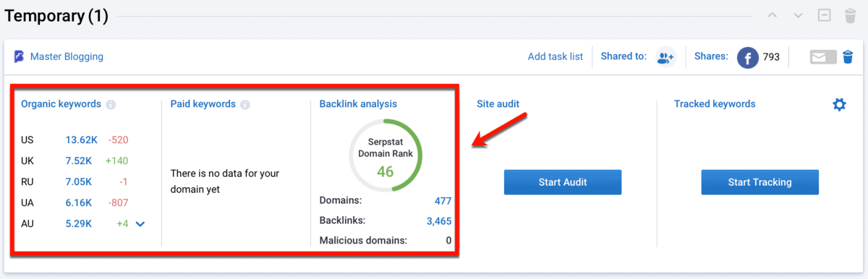
Task: Click the Master Blogging project logo icon
Action: pos(20,56)
